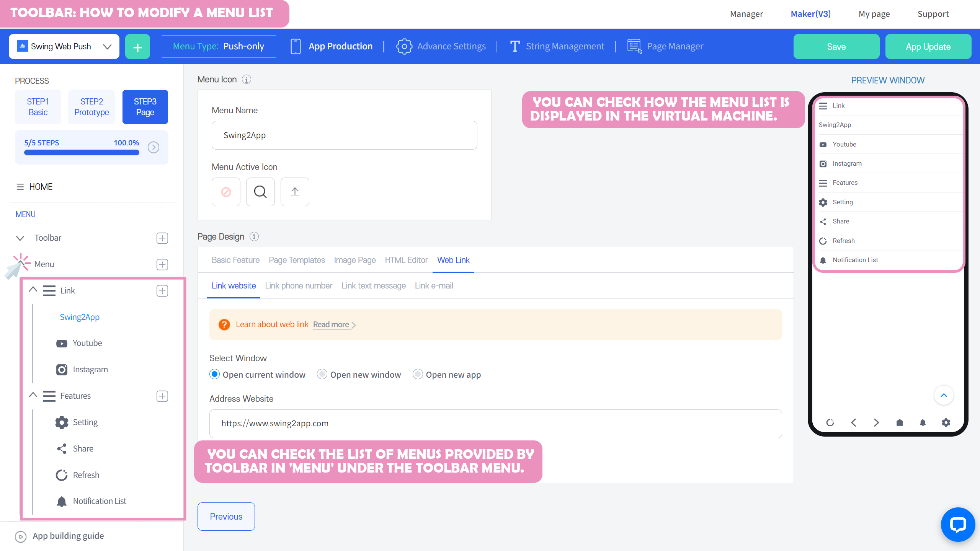
Task: Click upload icon for Menu Active Icon
Action: point(295,192)
